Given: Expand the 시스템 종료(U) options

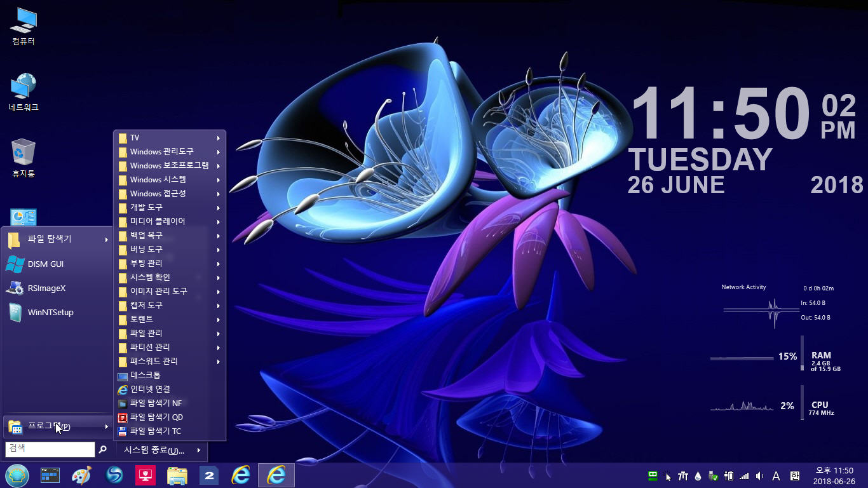Looking at the screenshot, I should (x=161, y=450).
